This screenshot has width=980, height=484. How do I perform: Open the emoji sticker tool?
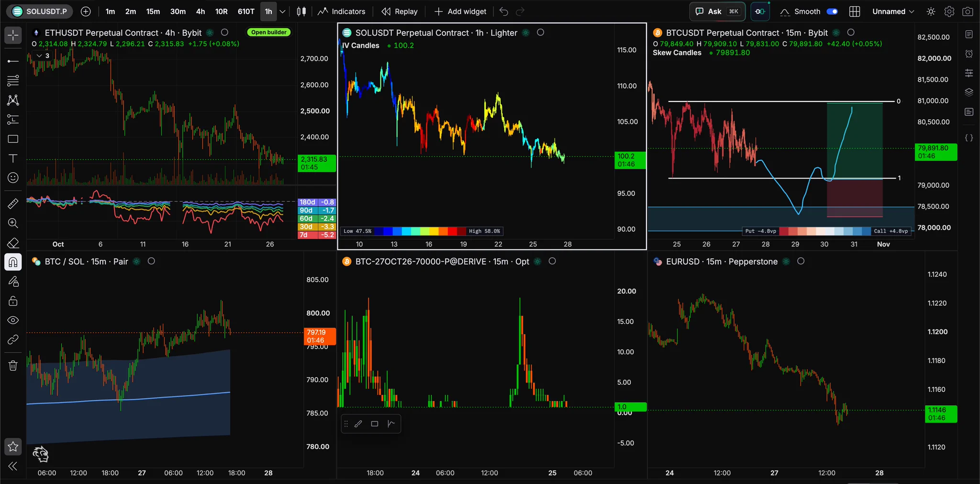tap(13, 178)
